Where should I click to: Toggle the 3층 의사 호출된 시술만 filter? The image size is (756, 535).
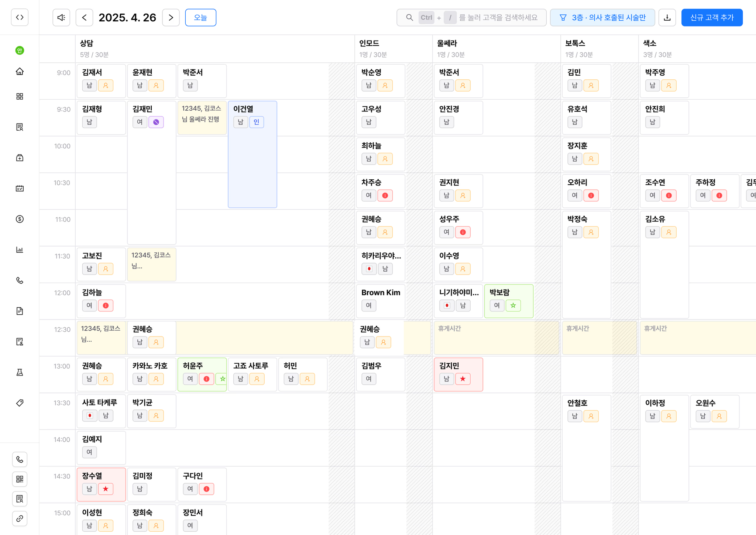(x=602, y=17)
